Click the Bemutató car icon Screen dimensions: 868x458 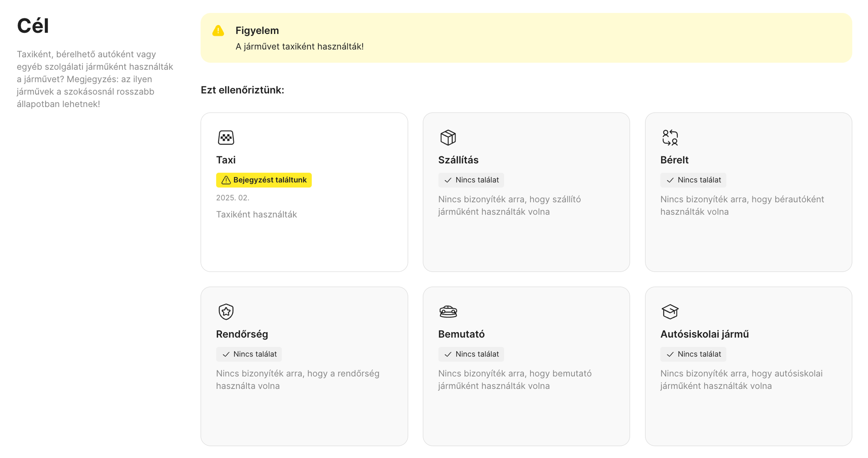(448, 312)
